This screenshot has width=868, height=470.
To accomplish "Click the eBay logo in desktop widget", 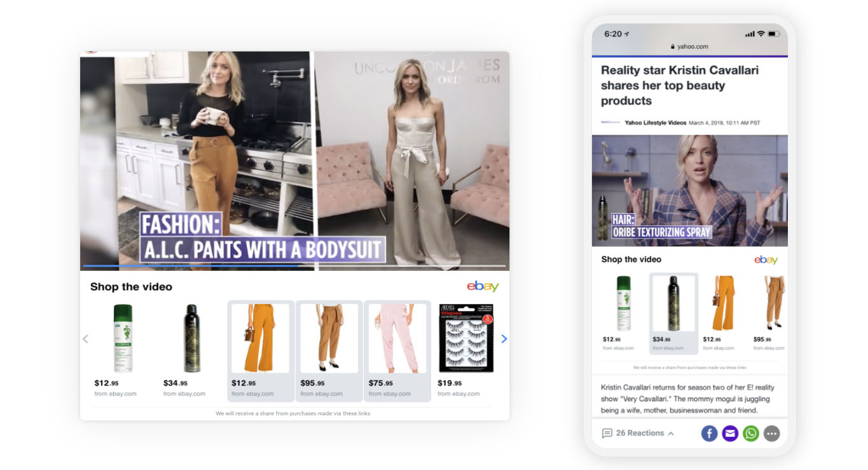I will coord(483,286).
